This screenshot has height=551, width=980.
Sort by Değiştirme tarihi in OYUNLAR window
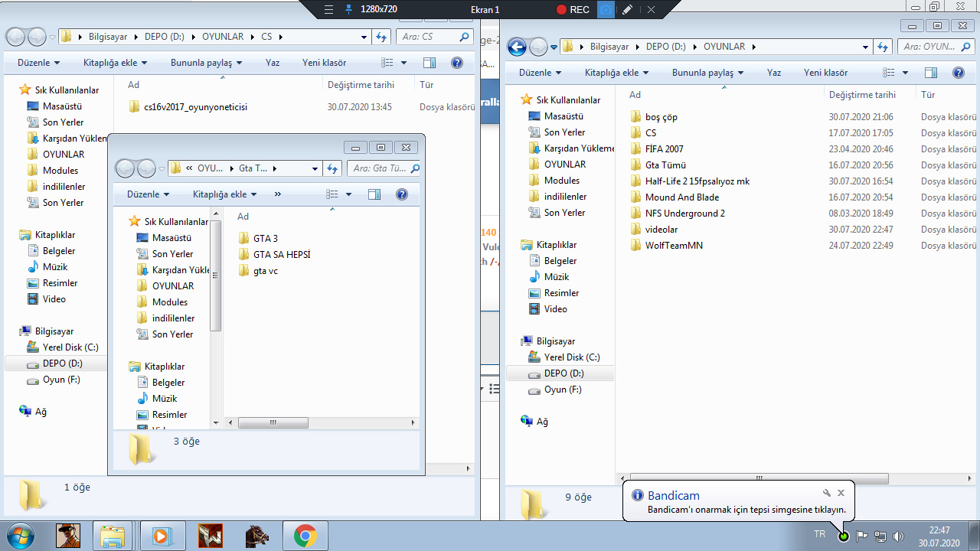(861, 95)
